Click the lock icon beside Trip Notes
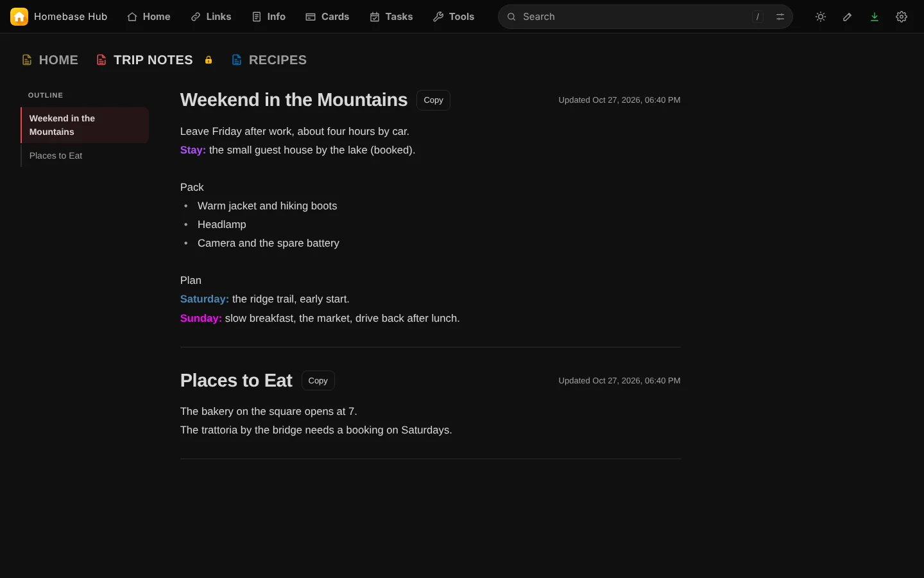Image resolution: width=924 pixels, height=578 pixels. click(209, 60)
